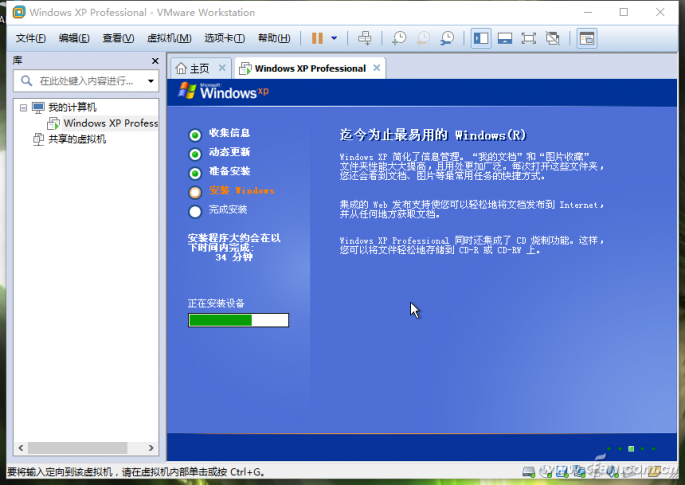
Task: Click the 安装 Windows setup step bullet
Action: click(x=195, y=192)
